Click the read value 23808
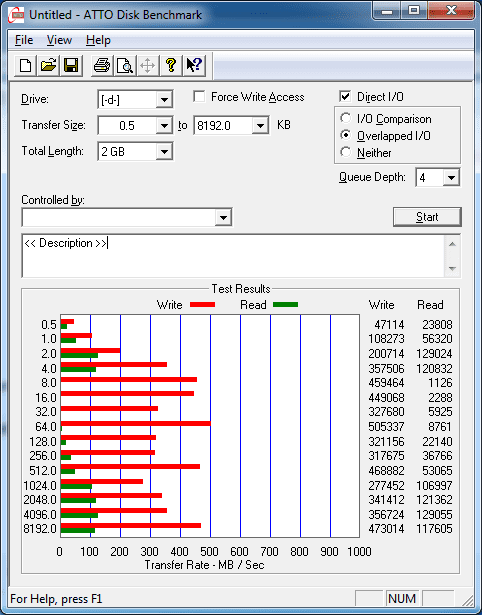482x615 pixels. 437,324
